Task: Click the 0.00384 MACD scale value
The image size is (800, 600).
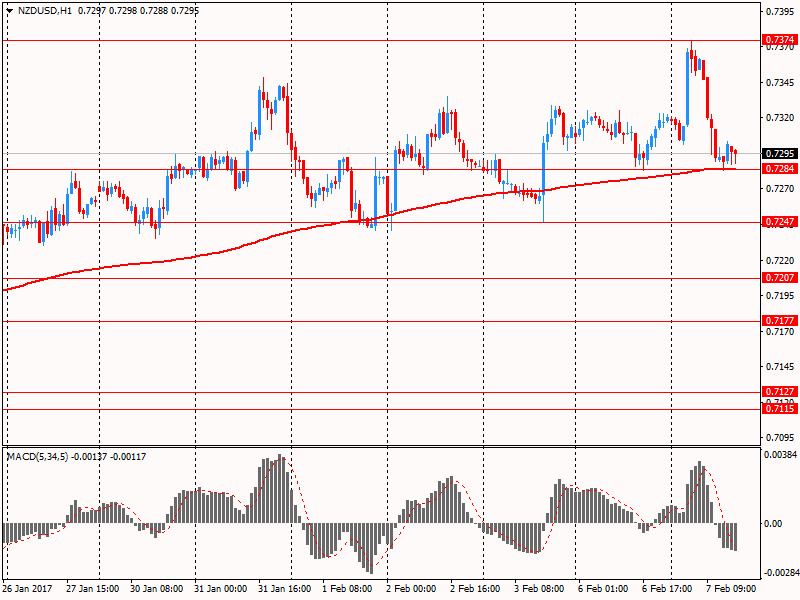Action: 781,455
